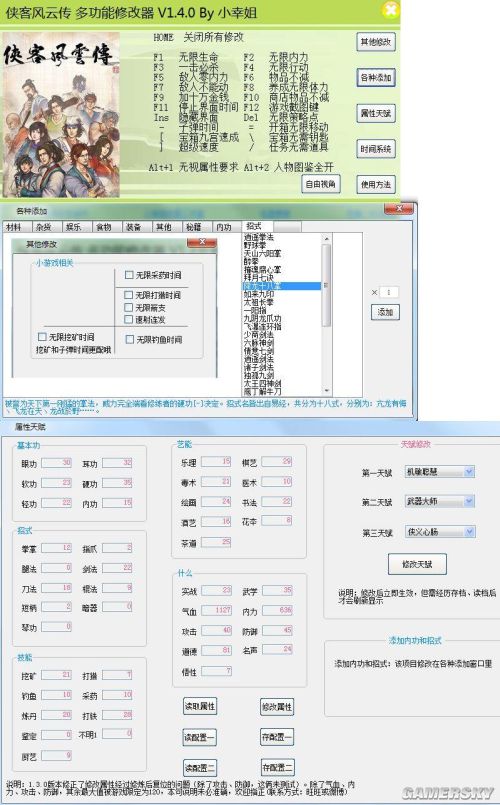Click the 存配置二 button
Screen dimensions: 500x805
pyautogui.click(x=277, y=768)
